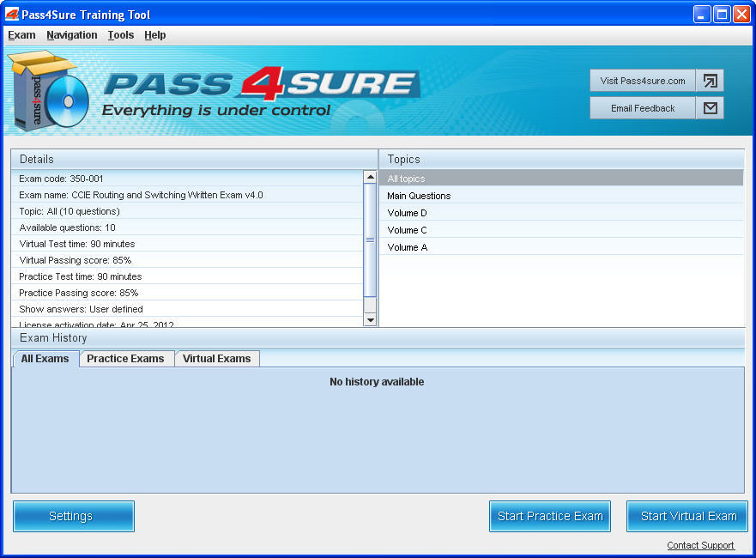This screenshot has height=558, width=756.
Task: Open the Tools menu
Action: coord(120,35)
